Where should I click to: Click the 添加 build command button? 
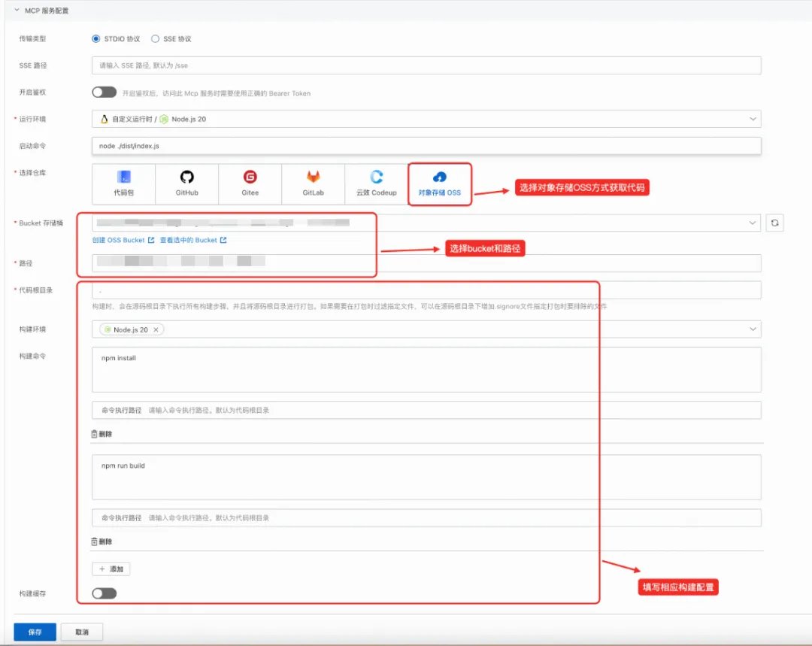111,569
